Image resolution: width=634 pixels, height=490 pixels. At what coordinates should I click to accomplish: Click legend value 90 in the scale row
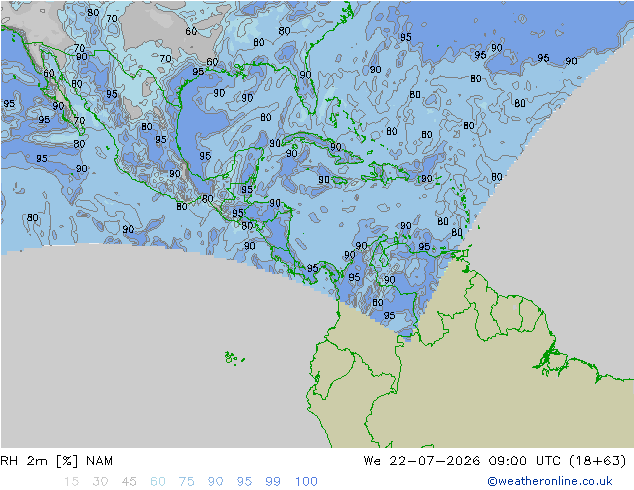pyautogui.click(x=215, y=482)
